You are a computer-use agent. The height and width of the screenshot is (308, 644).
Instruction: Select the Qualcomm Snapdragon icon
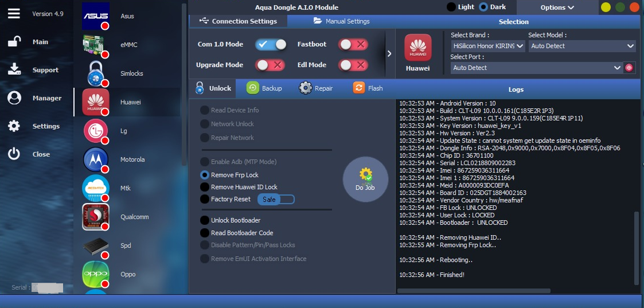click(96, 217)
